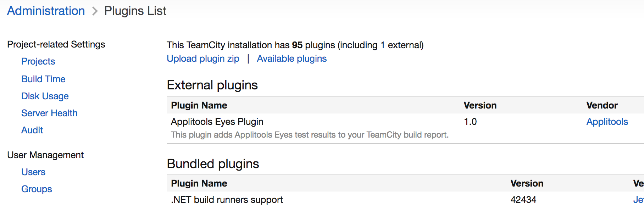Select the Applitools Eyes Plugin row
The height and width of the screenshot is (205, 644).
coord(217,121)
